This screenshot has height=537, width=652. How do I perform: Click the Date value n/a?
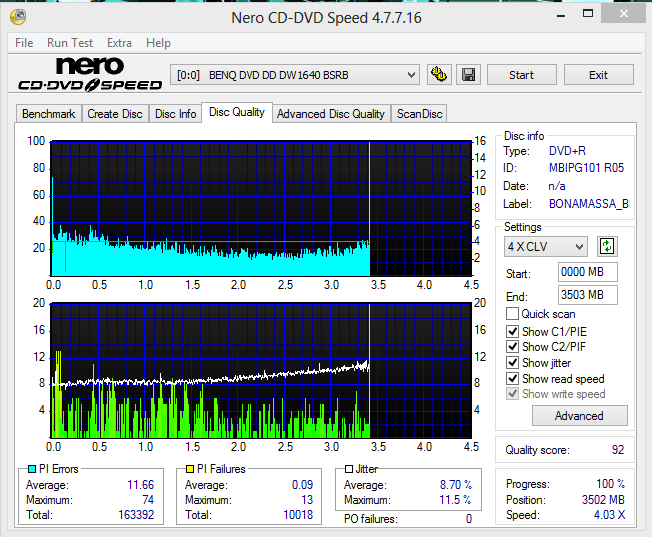(557, 186)
